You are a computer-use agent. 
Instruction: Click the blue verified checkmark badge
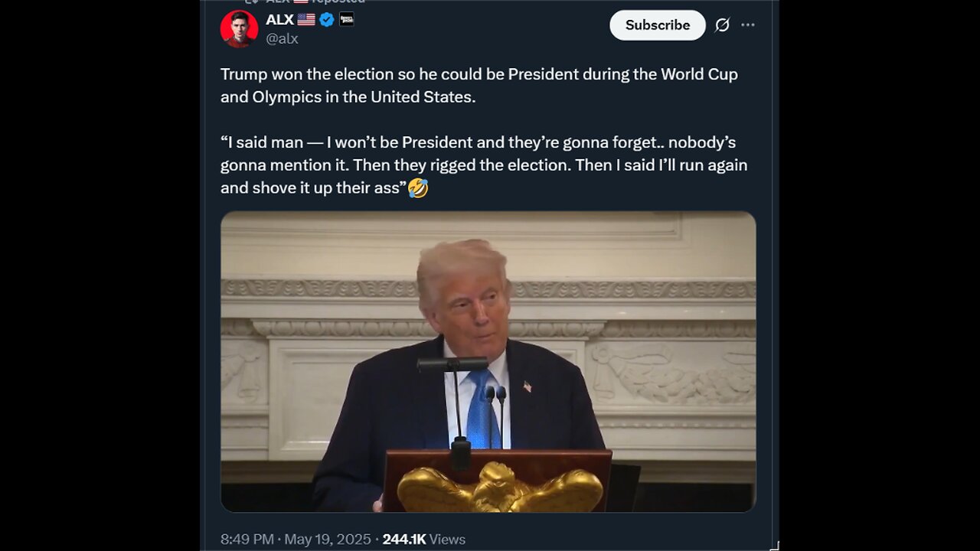pos(327,20)
